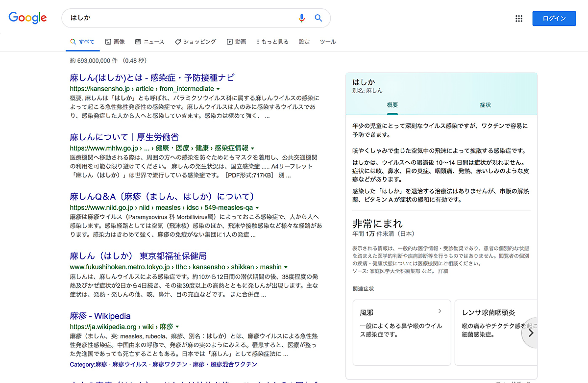
Task: Open the 麻疹 - Wikipedia result
Action: tap(100, 316)
